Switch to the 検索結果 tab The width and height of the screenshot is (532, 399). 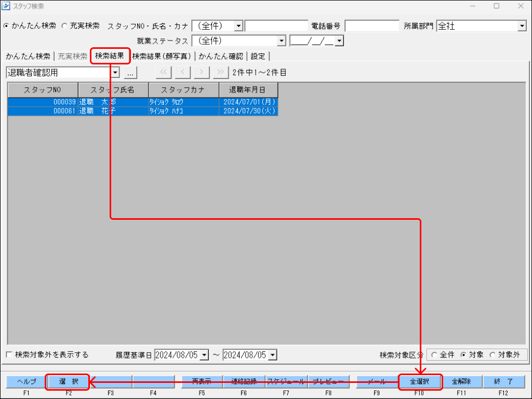pos(110,56)
